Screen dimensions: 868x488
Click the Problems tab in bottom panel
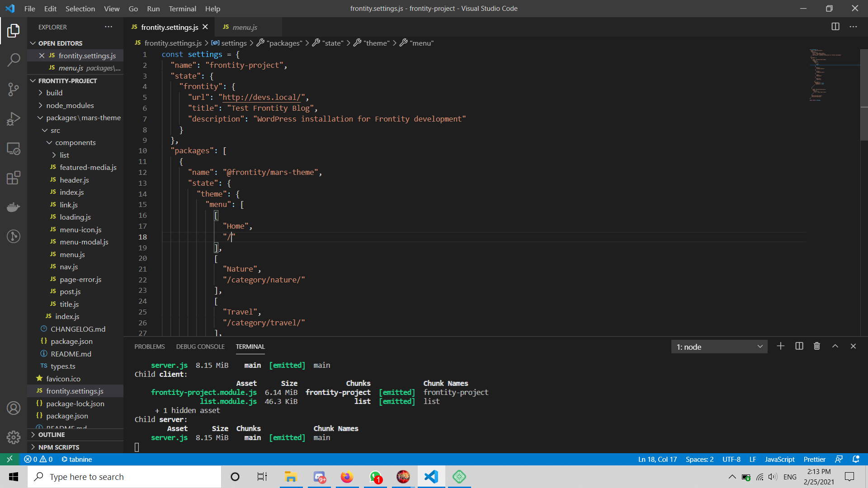coord(150,346)
